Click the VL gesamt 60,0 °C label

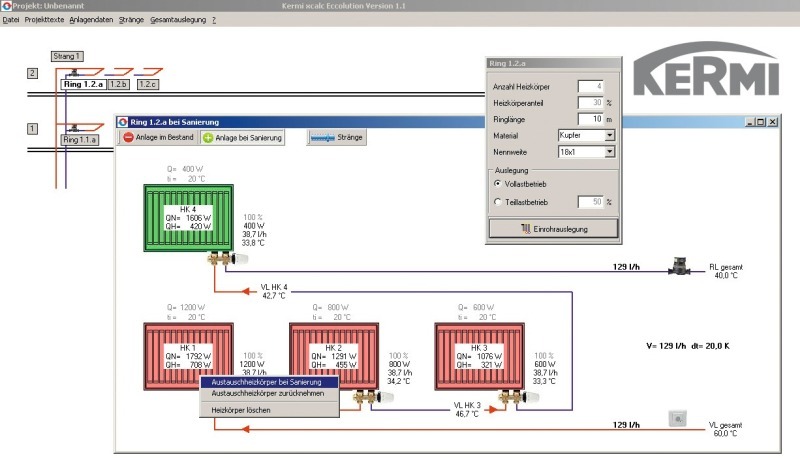[x=726, y=429]
